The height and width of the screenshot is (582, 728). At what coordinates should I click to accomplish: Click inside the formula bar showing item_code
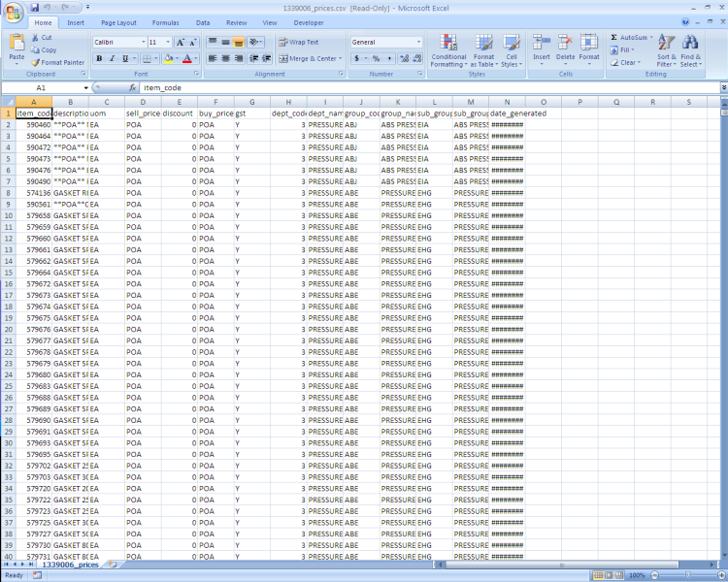click(388, 87)
